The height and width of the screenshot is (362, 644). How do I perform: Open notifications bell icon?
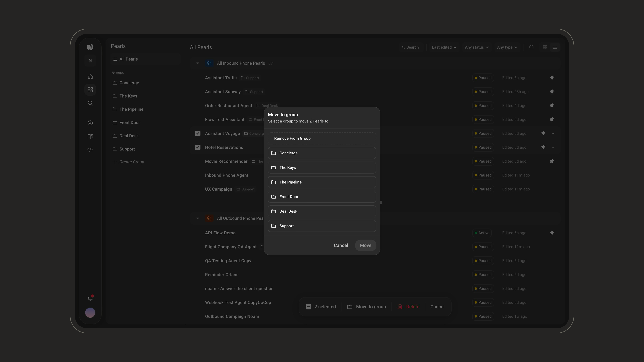(90, 298)
